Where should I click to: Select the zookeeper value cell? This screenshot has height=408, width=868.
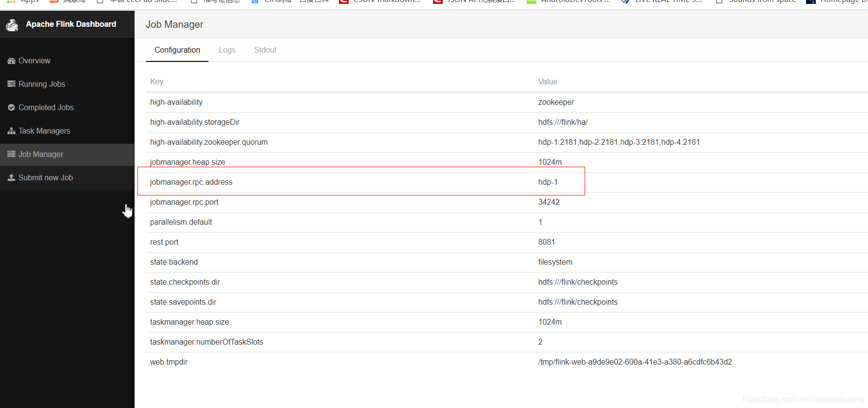556,102
